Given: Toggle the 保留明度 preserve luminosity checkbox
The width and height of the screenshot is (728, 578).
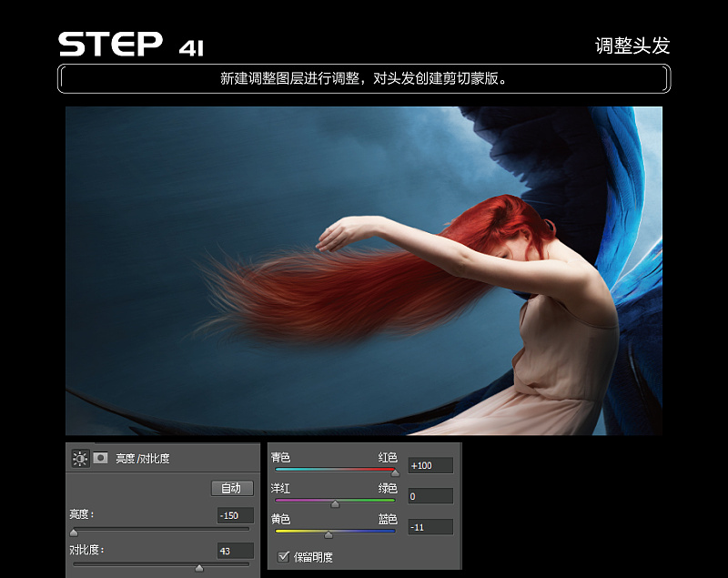Looking at the screenshot, I should point(283,556).
